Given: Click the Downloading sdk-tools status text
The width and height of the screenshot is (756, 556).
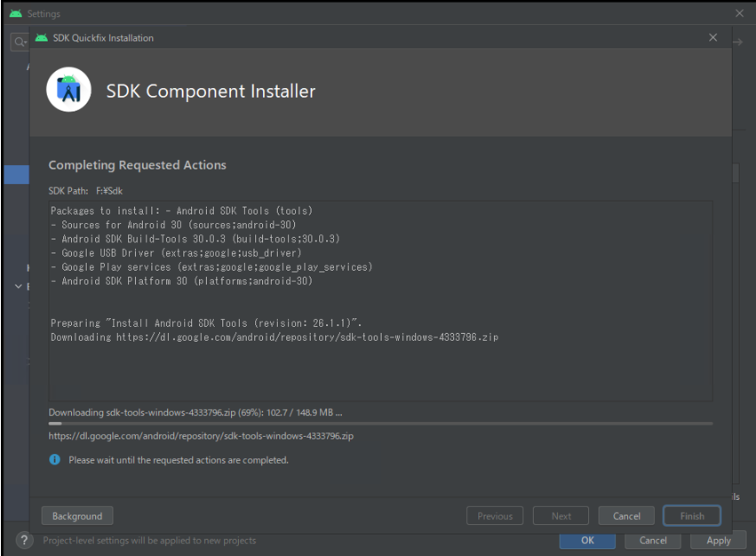Looking at the screenshot, I should coord(195,412).
